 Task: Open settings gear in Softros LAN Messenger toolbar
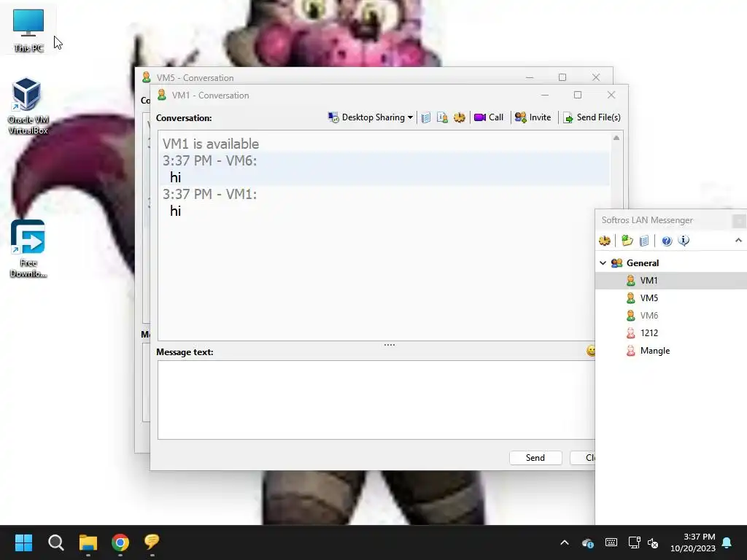click(605, 241)
